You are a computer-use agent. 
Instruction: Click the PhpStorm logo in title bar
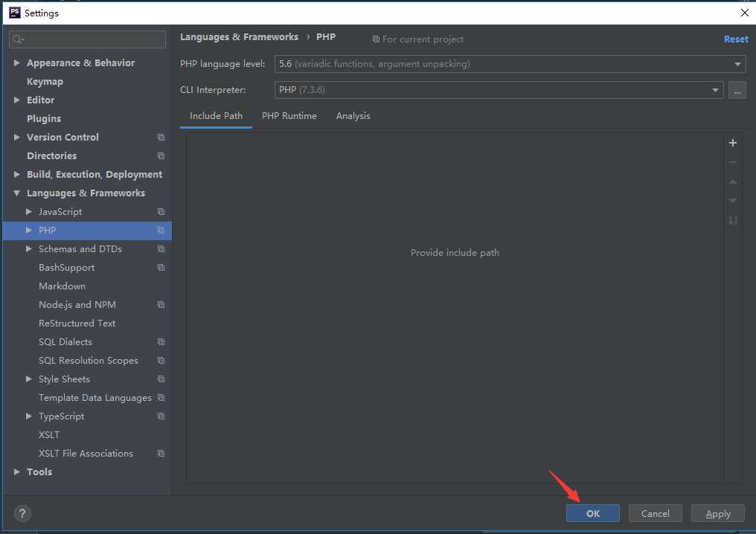coord(15,13)
